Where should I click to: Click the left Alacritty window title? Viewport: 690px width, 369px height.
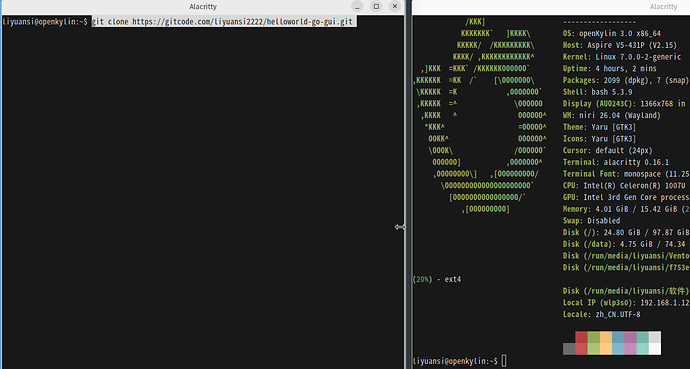coord(203,7)
